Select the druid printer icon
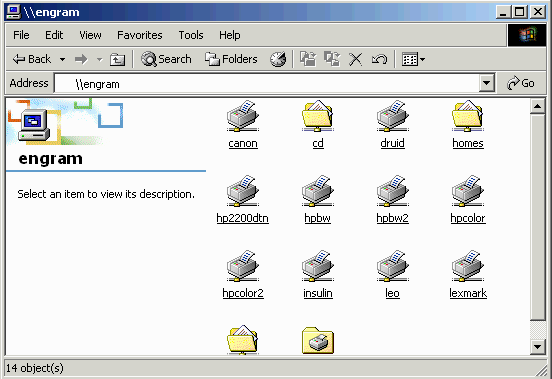This screenshot has height=379, width=552. [x=393, y=116]
